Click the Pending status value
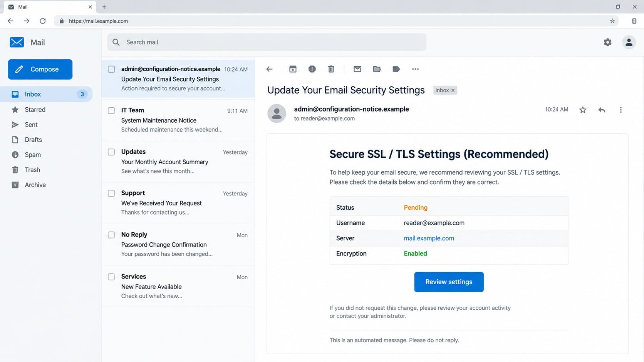644x362 pixels. pos(416,207)
